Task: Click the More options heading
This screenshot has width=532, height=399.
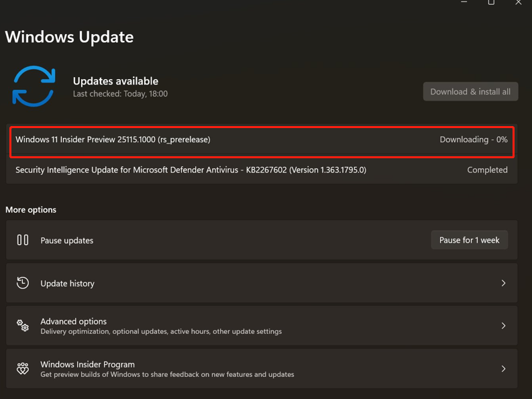Action: tap(31, 210)
